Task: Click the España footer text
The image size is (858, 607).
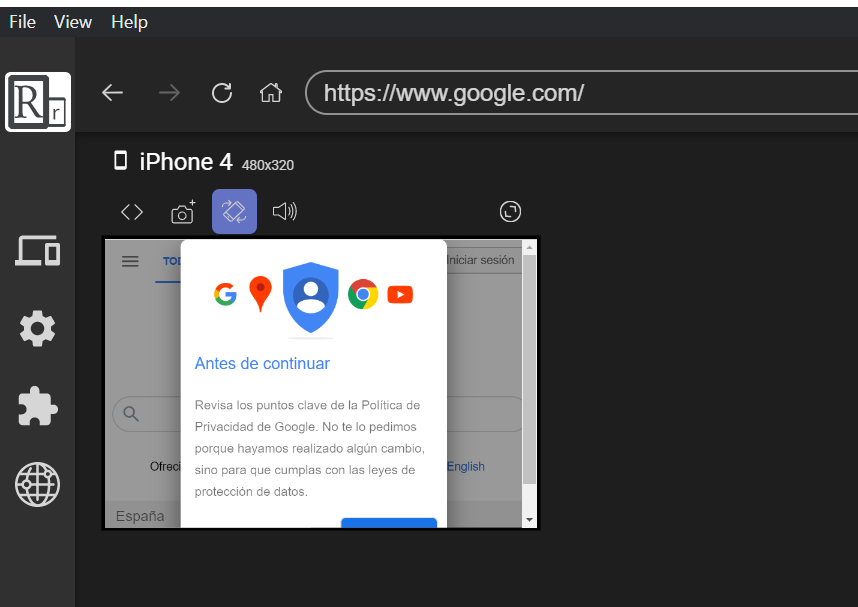Action: click(140, 516)
